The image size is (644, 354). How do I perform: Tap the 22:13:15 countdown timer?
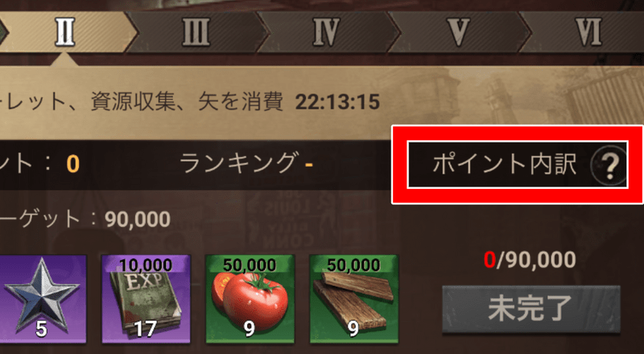pyautogui.click(x=337, y=102)
